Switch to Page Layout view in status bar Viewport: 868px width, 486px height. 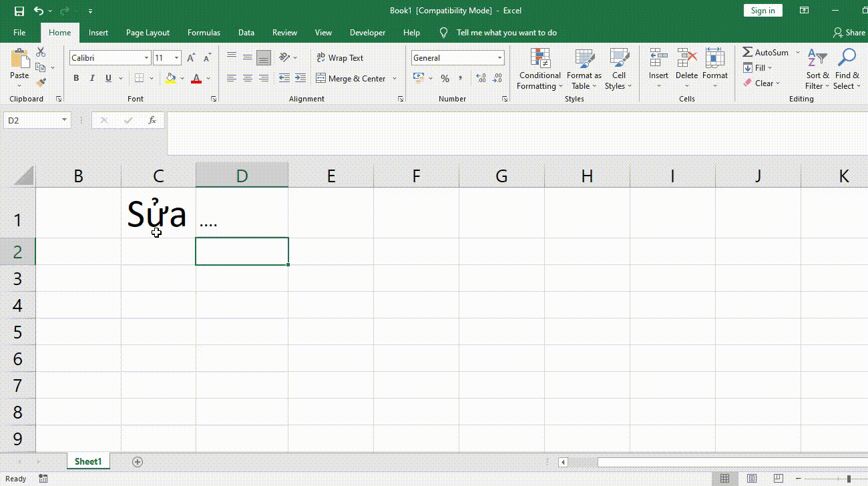752,479
